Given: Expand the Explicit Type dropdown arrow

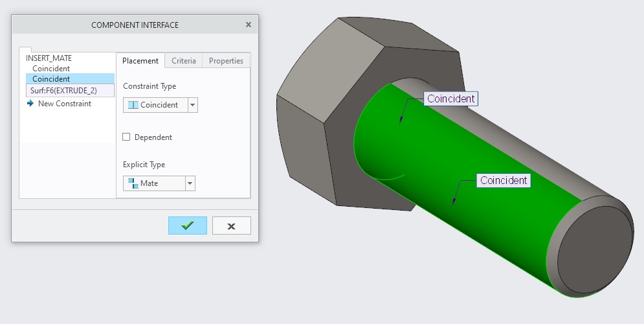Looking at the screenshot, I should point(190,183).
